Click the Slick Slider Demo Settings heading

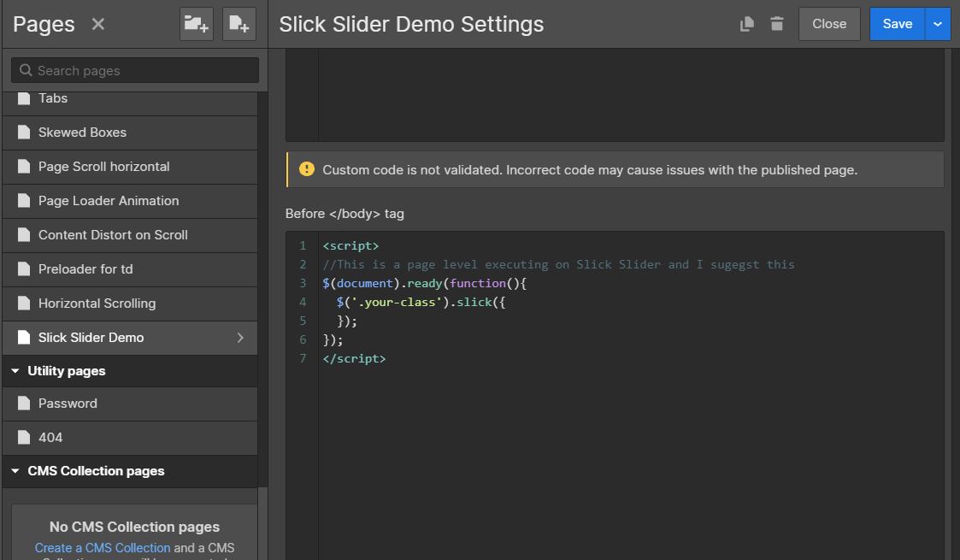[x=411, y=24]
